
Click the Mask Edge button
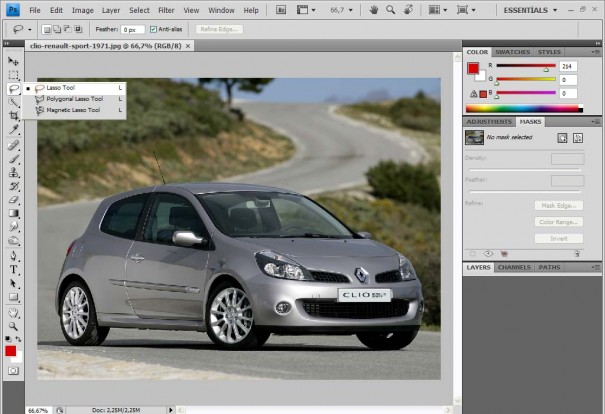[x=559, y=206]
